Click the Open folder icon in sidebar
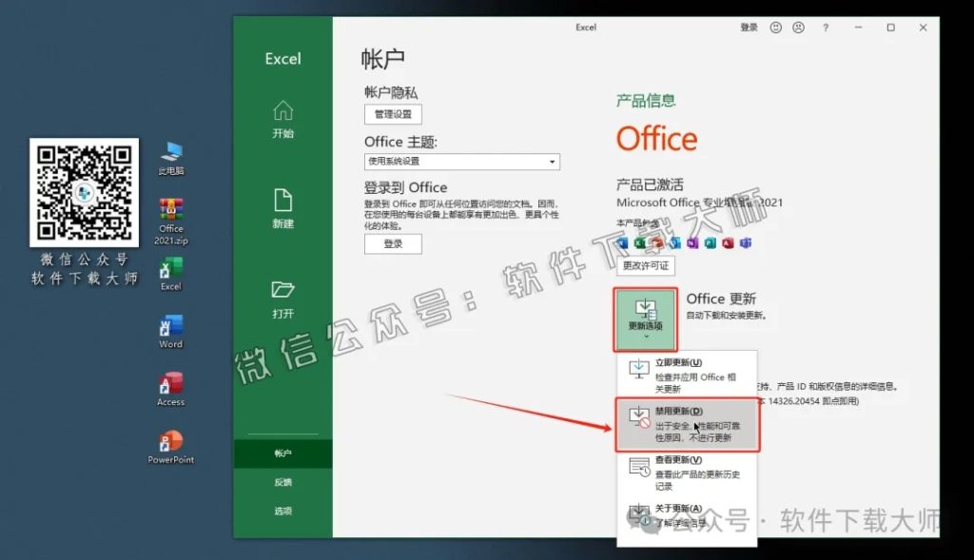974x560 pixels. [282, 293]
